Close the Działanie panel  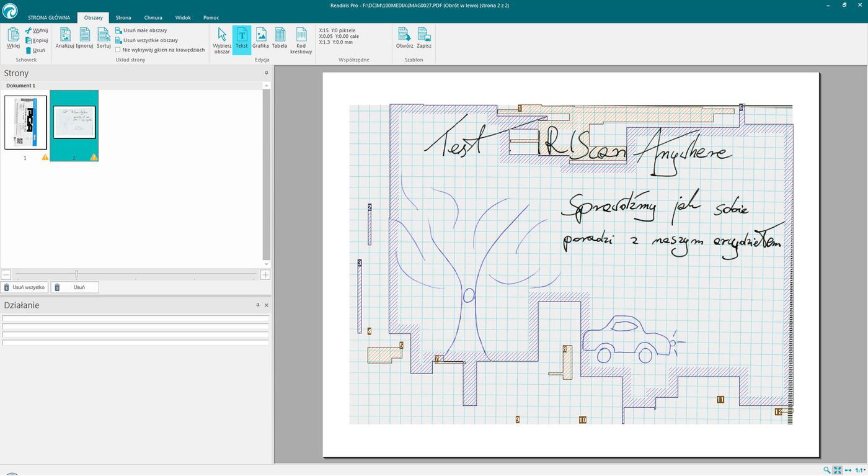(267, 305)
